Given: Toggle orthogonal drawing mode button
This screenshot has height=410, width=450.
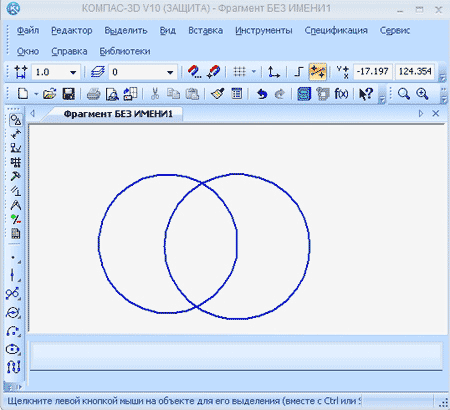Looking at the screenshot, I should point(298,72).
